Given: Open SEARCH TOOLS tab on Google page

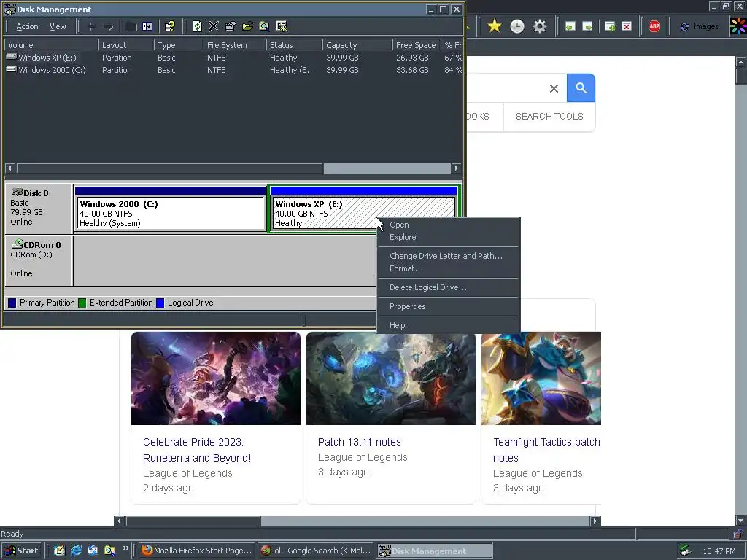Looking at the screenshot, I should click(549, 117).
